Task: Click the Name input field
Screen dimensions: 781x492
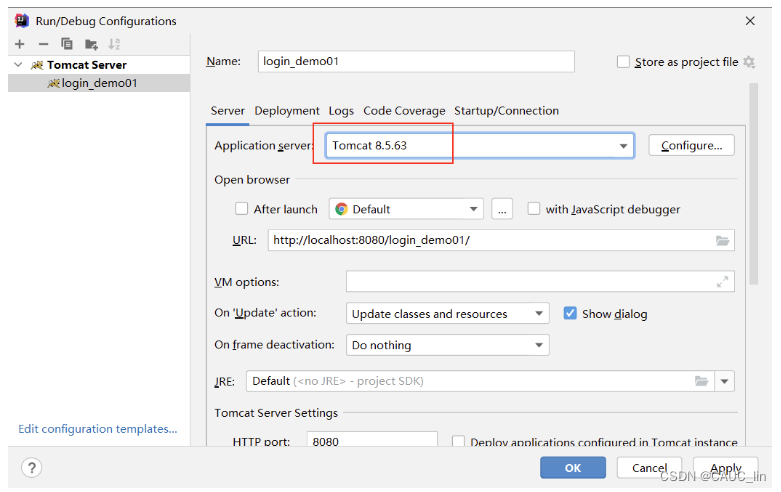Action: (x=416, y=61)
